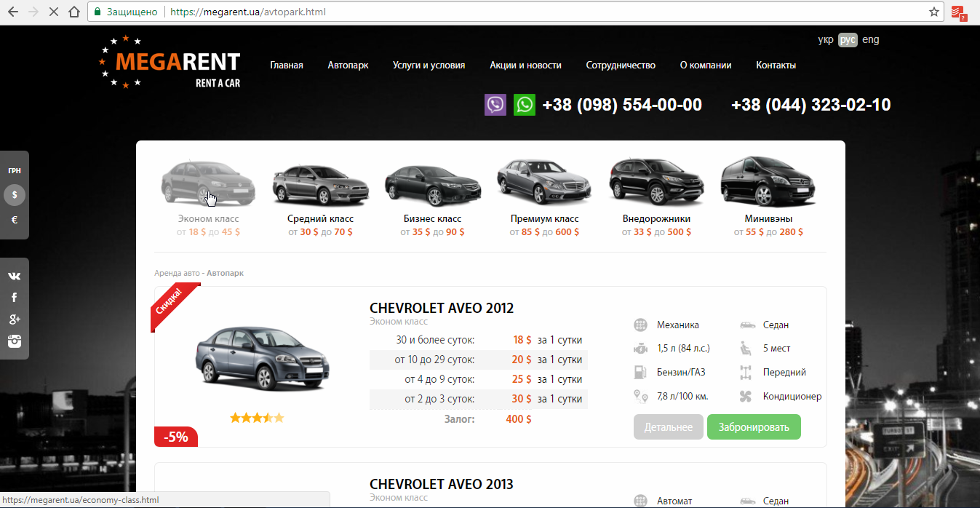Click the seat icon beside 5 мест

(746, 349)
